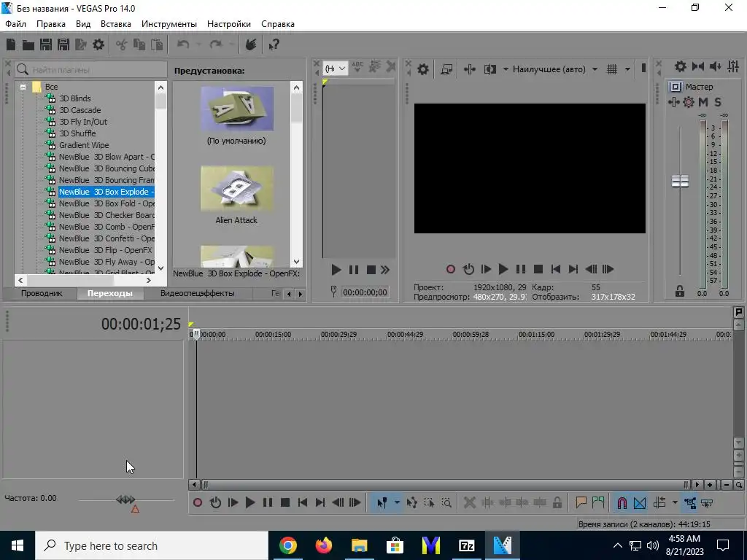Toggle the loop playback button in timeline transport

[215, 502]
